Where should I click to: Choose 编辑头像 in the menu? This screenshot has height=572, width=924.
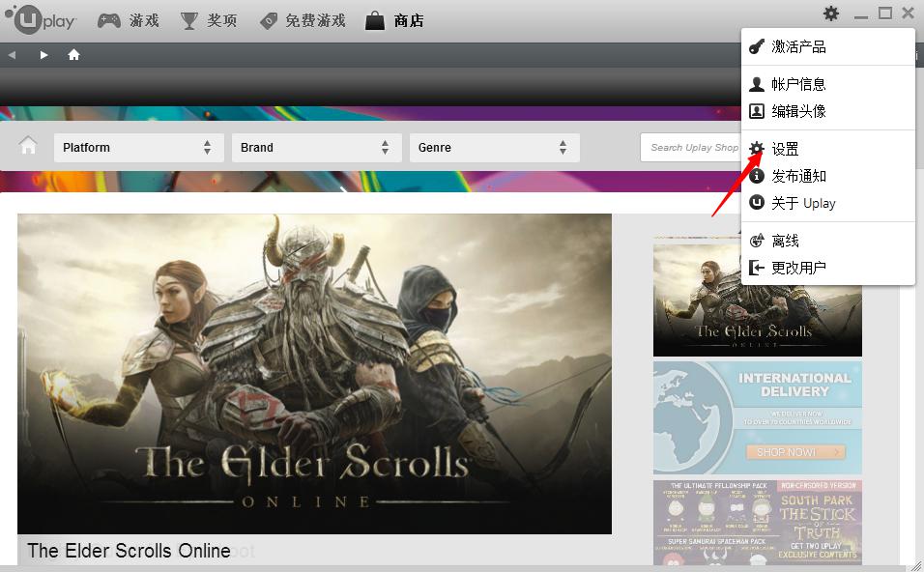828,111
